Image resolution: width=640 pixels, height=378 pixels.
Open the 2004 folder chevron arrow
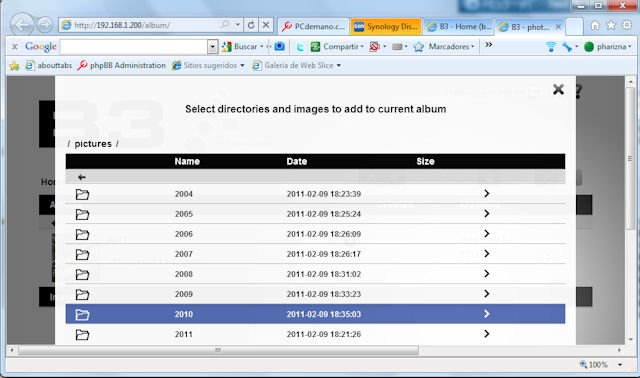[x=487, y=193]
